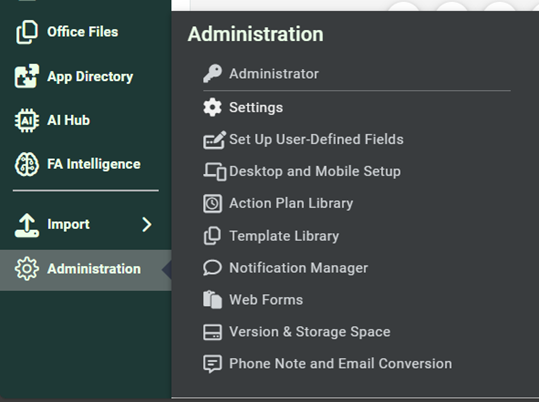
Task: Open Phone Note and Email Conversion
Action: (341, 363)
